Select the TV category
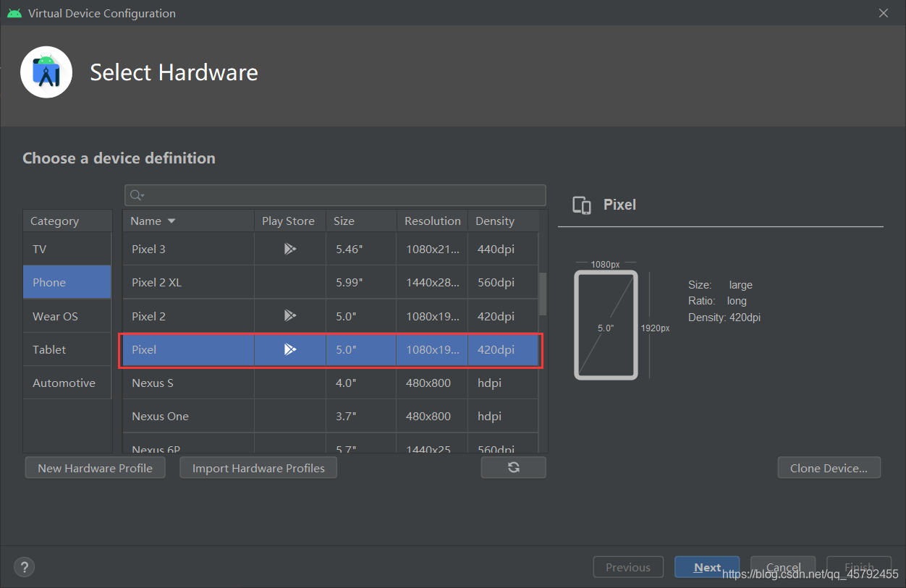Screen dimensions: 906x588 67,249
